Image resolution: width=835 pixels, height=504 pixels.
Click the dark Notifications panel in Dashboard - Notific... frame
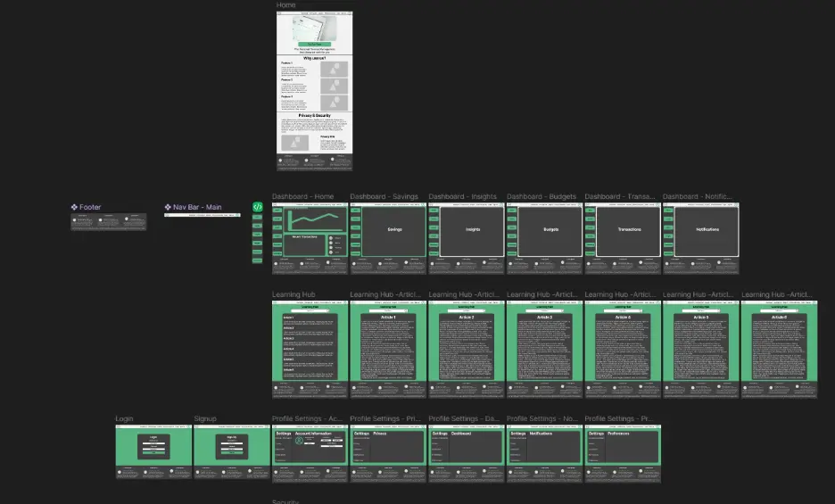[x=707, y=232]
